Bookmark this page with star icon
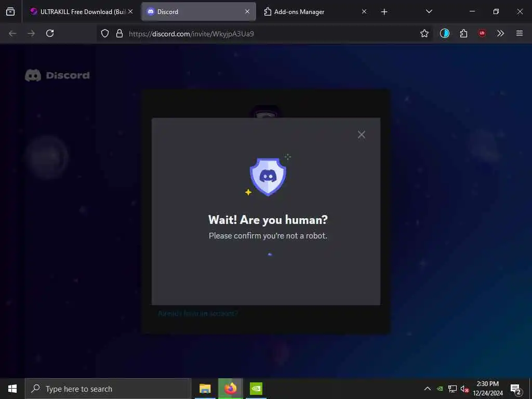This screenshot has width=532, height=399. [424, 33]
